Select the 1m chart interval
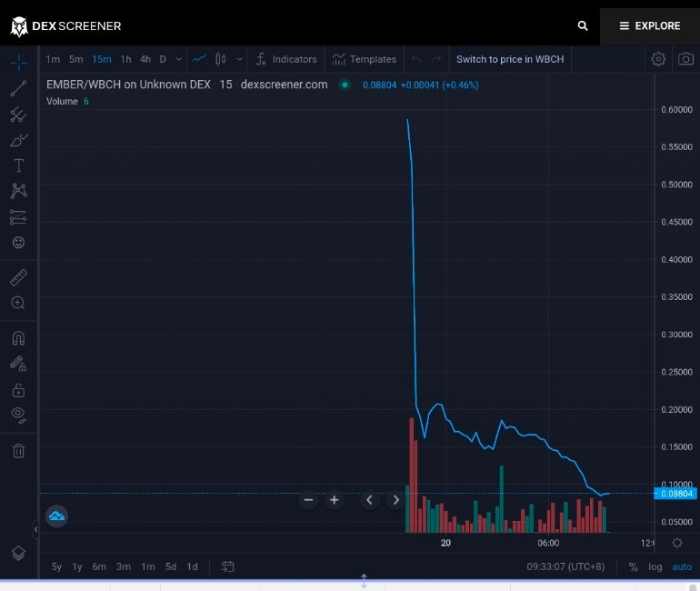700x591 pixels. [53, 59]
